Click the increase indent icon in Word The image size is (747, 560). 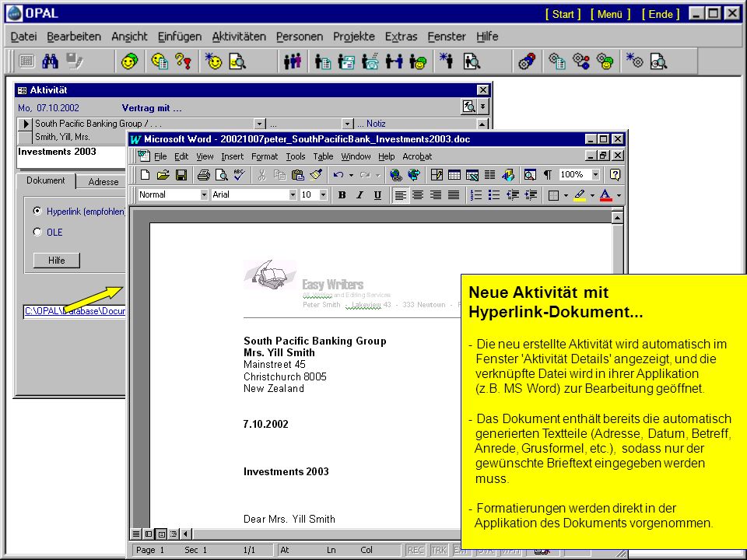point(530,194)
